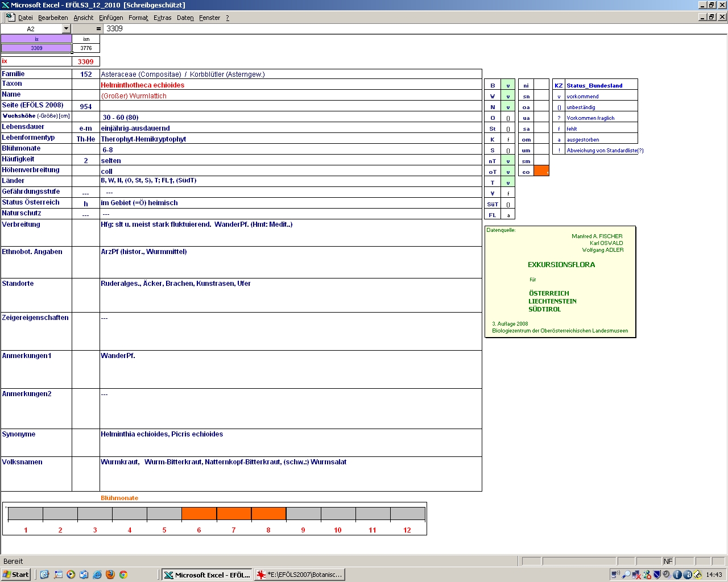
Task: Launch Firefox from quick launch
Action: point(110,575)
